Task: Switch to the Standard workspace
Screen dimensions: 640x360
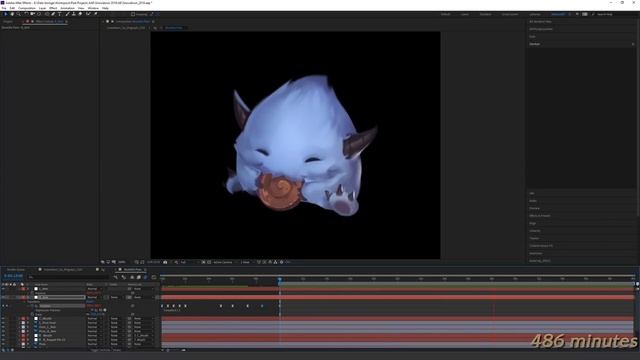Action: coord(485,14)
